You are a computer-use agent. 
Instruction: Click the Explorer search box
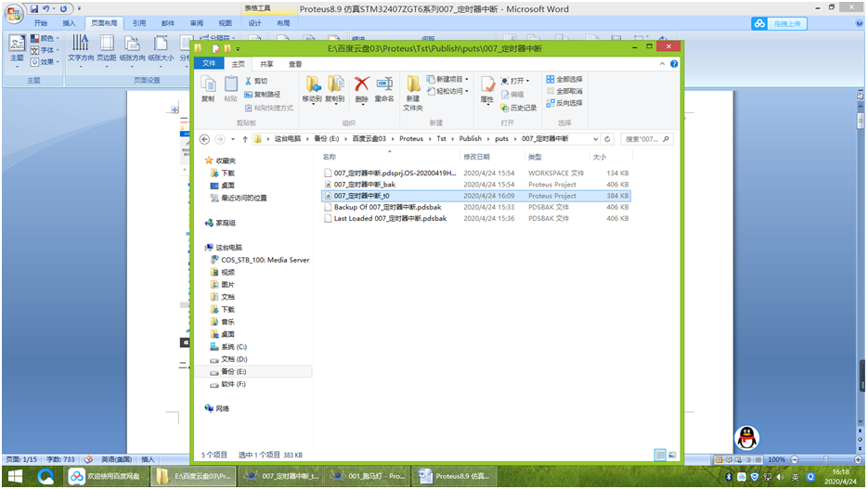click(646, 139)
